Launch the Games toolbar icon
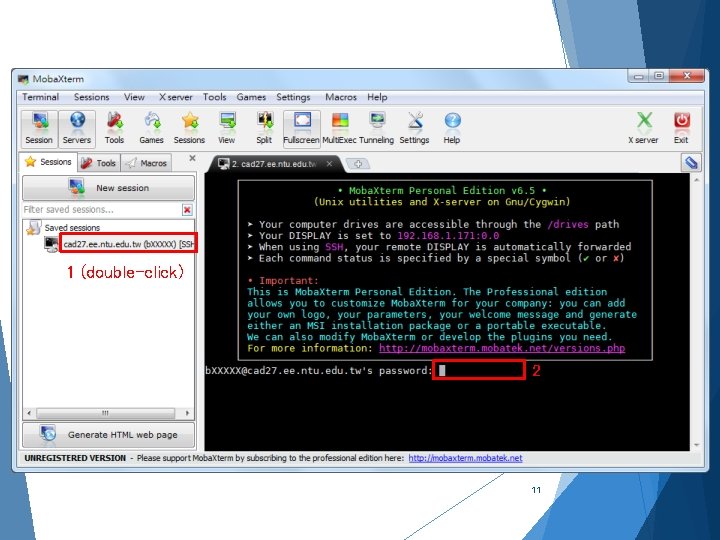Image resolution: width=720 pixels, height=540 pixels. [x=152, y=129]
